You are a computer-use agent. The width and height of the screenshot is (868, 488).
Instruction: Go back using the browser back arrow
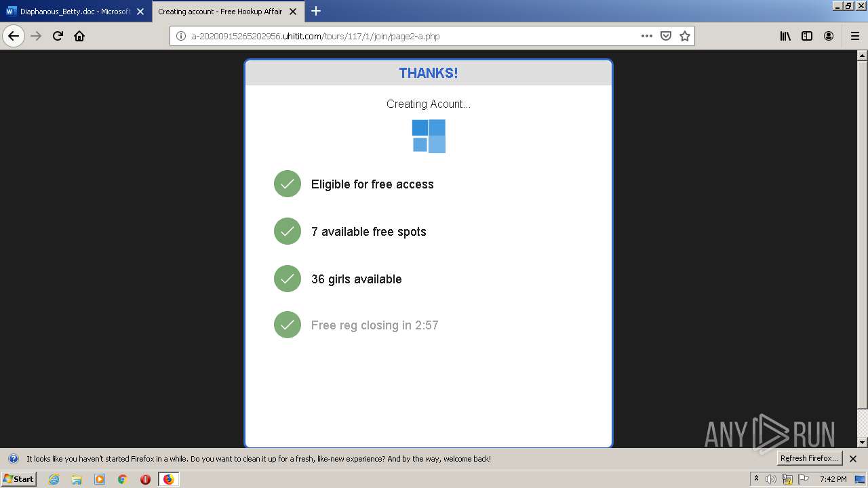[14, 36]
